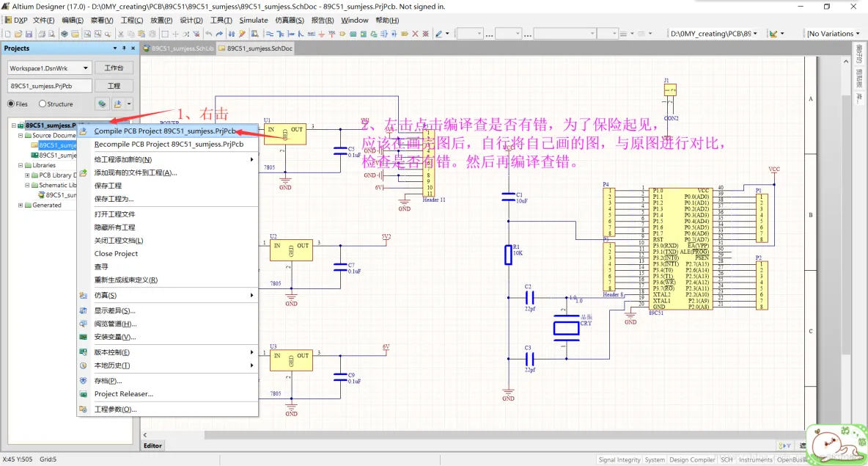Viewport: 868px width, 466px height.
Task: Close the Projects panel
Action: (x=133, y=48)
